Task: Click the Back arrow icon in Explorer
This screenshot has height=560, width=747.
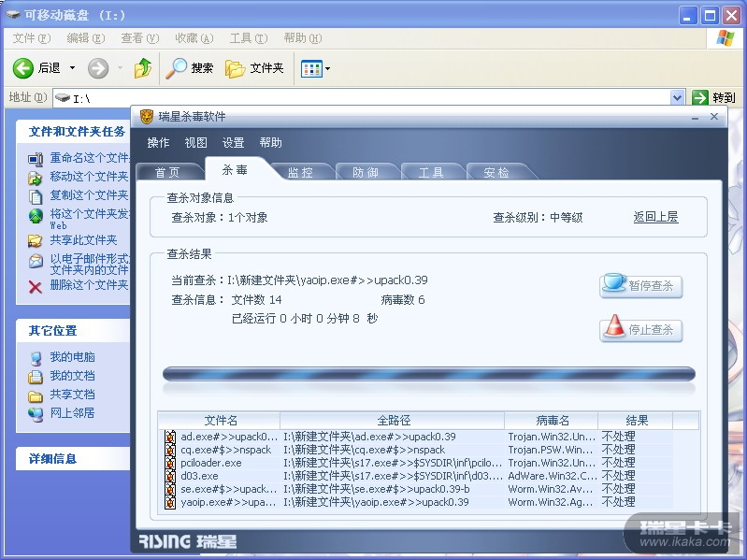Action: click(x=22, y=68)
